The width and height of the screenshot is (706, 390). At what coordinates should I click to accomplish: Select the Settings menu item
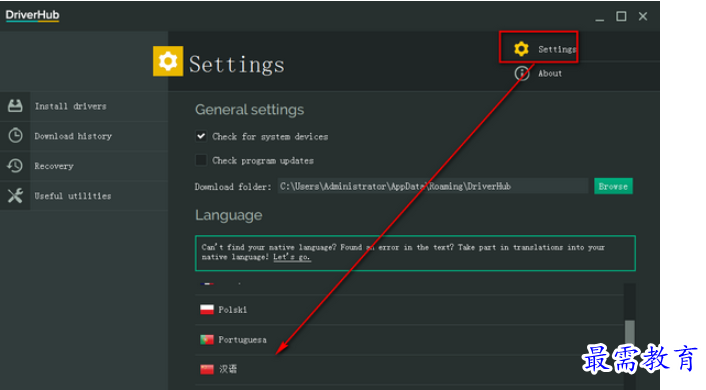point(557,49)
